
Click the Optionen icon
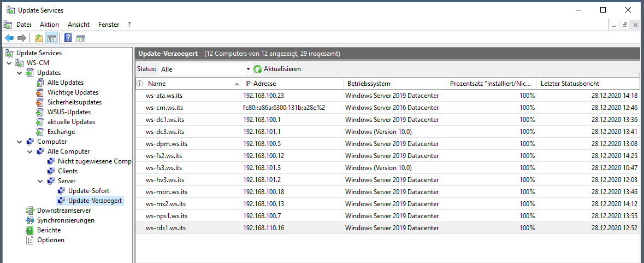[30, 240]
